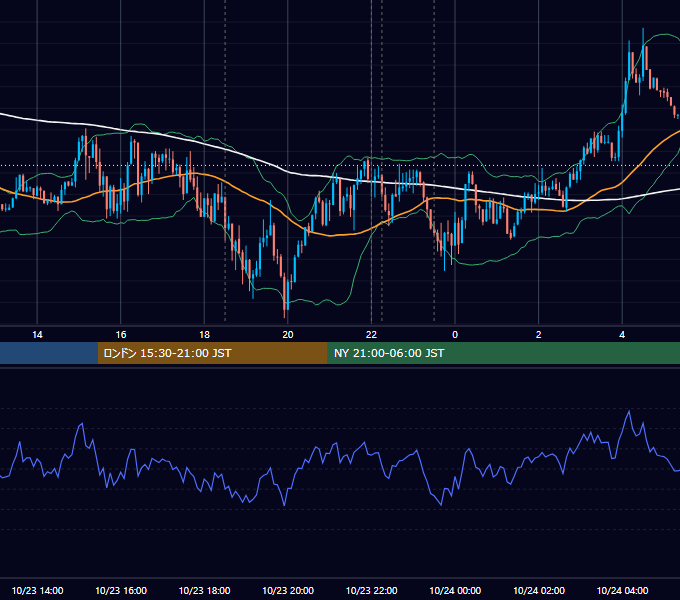Click the 18 hour label on price chart axis
This screenshot has width=680, height=600.
(204, 335)
